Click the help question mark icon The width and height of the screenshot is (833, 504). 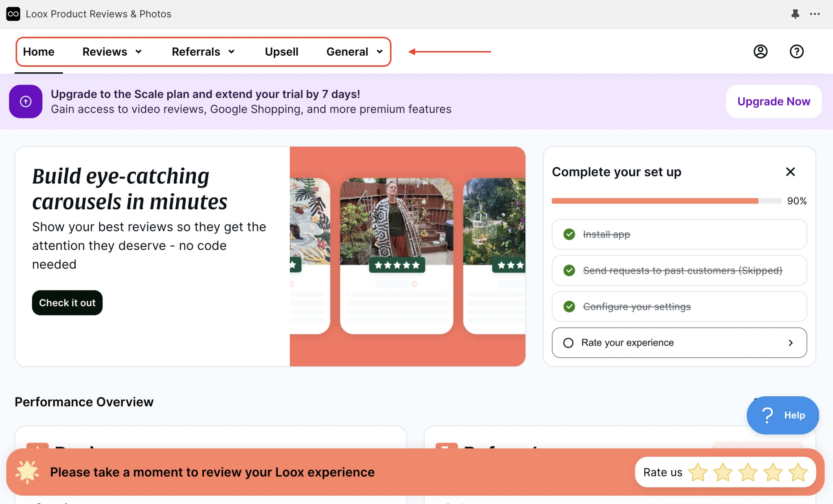[x=796, y=51]
